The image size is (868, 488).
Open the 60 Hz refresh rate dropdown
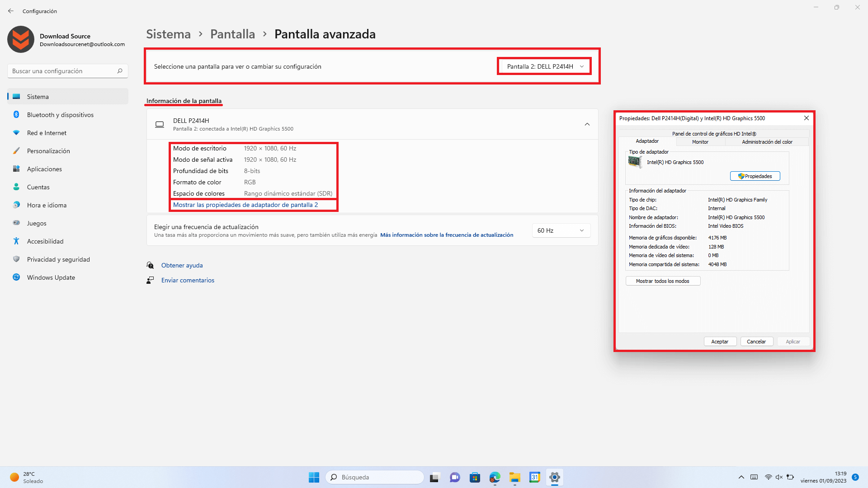(x=561, y=230)
